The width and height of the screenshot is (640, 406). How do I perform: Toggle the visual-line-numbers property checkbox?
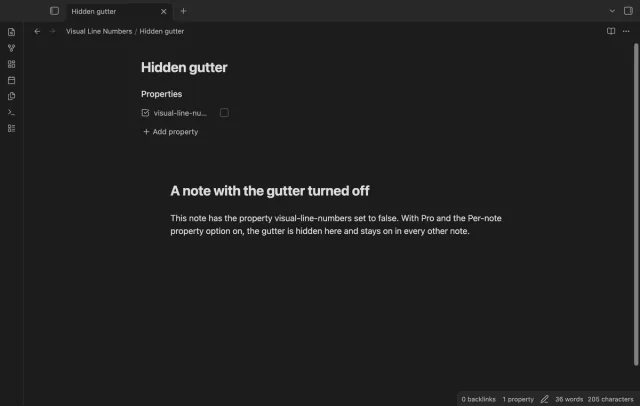pyautogui.click(x=224, y=113)
